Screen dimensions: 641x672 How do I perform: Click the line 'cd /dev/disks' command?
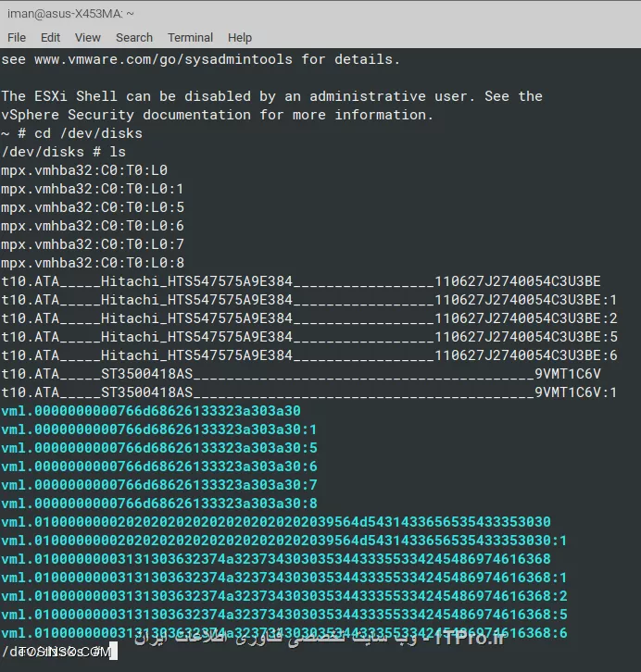[88, 133]
